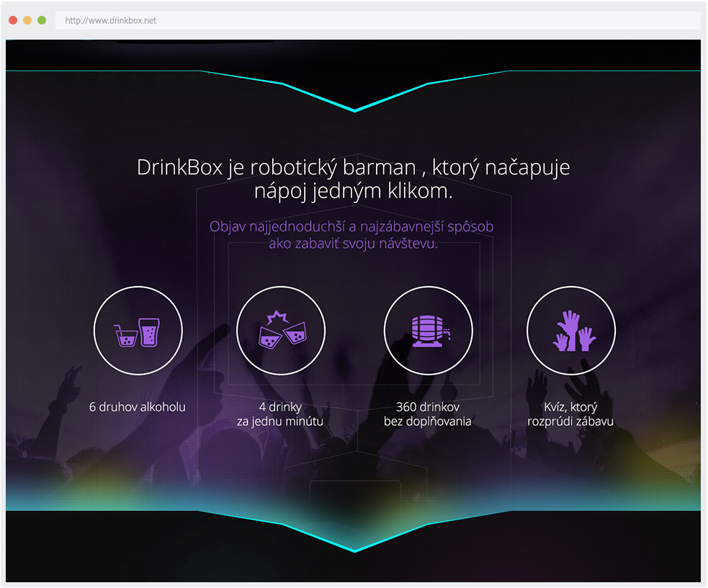Click the raised hands quiz icon
Viewport: 708px width, 588px height.
tap(571, 331)
